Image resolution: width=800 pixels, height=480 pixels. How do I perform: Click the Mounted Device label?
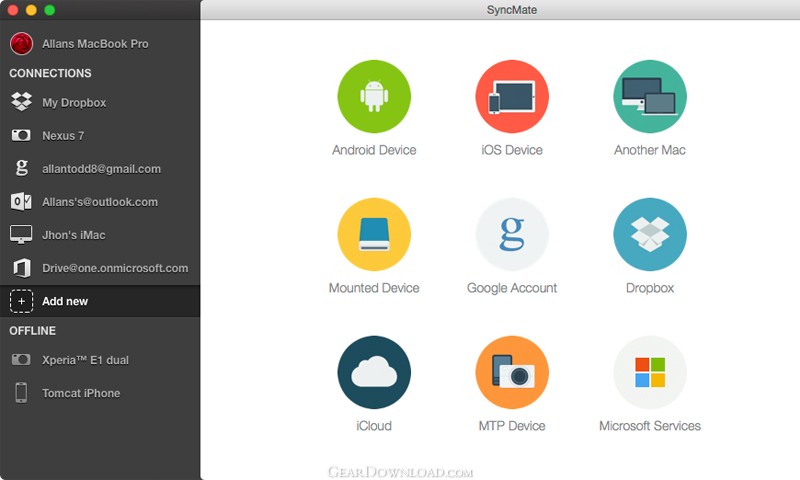point(374,288)
